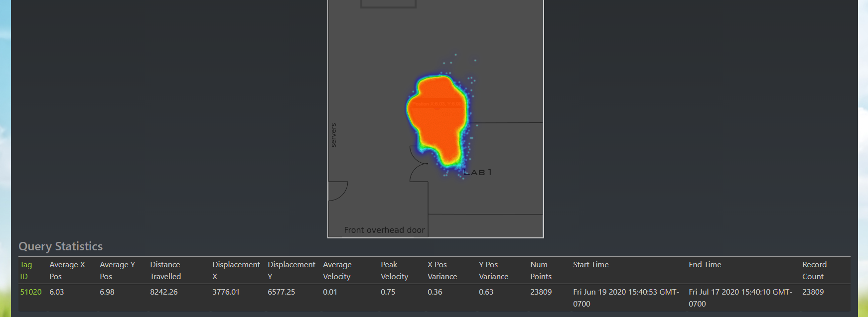Click the Distance Travelled column header
868x317 pixels.
click(165, 271)
